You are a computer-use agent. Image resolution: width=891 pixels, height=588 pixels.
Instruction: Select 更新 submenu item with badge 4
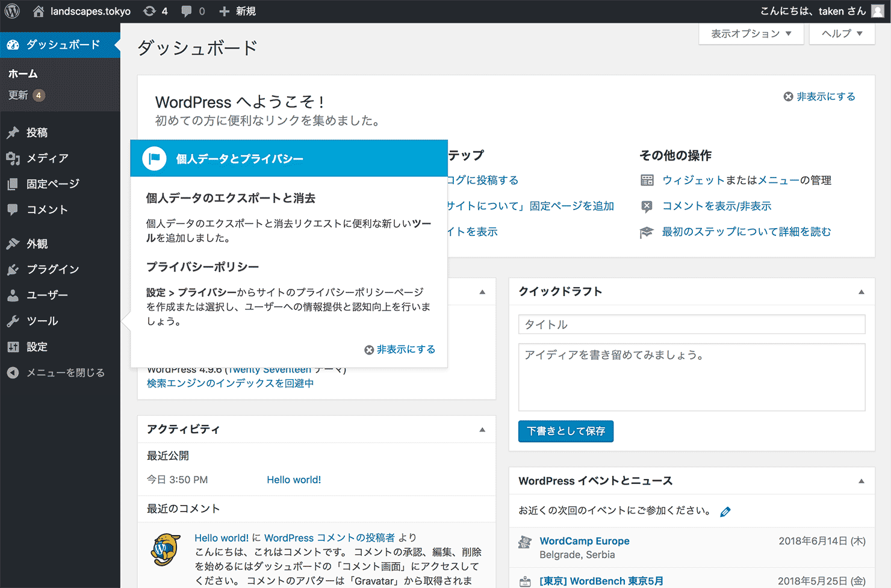[27, 95]
